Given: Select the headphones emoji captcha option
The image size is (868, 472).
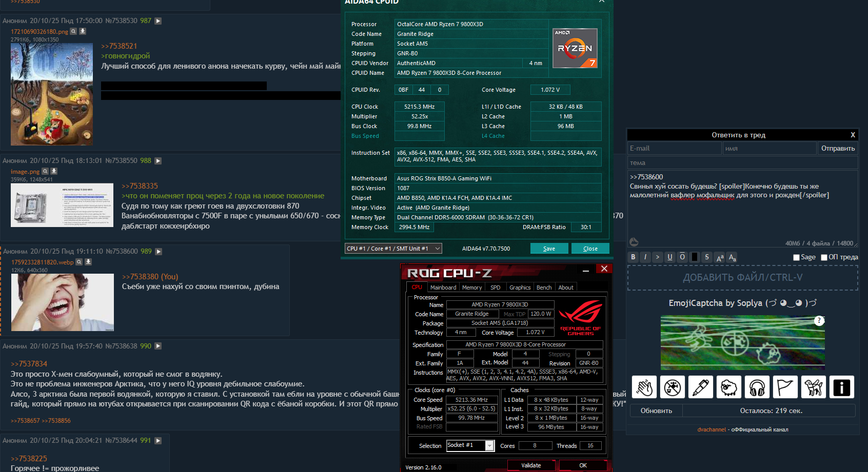Looking at the screenshot, I should pyautogui.click(x=757, y=387).
